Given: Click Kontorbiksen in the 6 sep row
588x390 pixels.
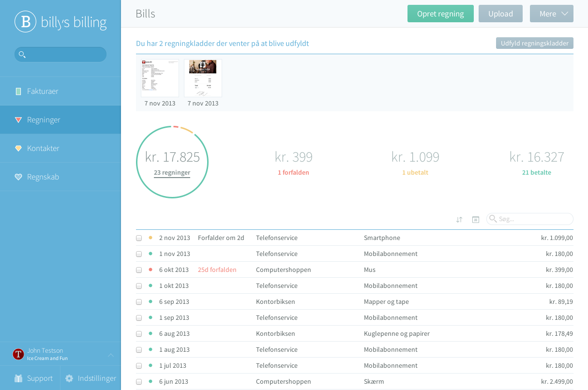Looking at the screenshot, I should [275, 302].
